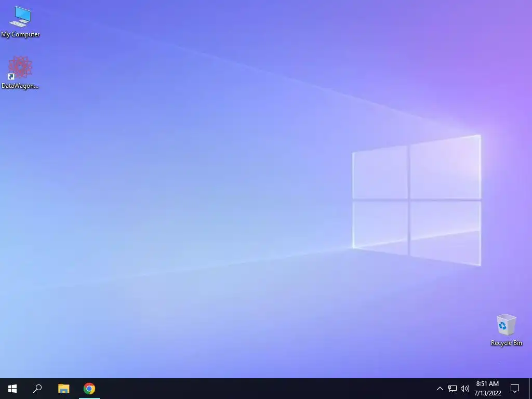The height and width of the screenshot is (399, 532).
Task: Click the Show desktop sliver
Action: pos(530,389)
